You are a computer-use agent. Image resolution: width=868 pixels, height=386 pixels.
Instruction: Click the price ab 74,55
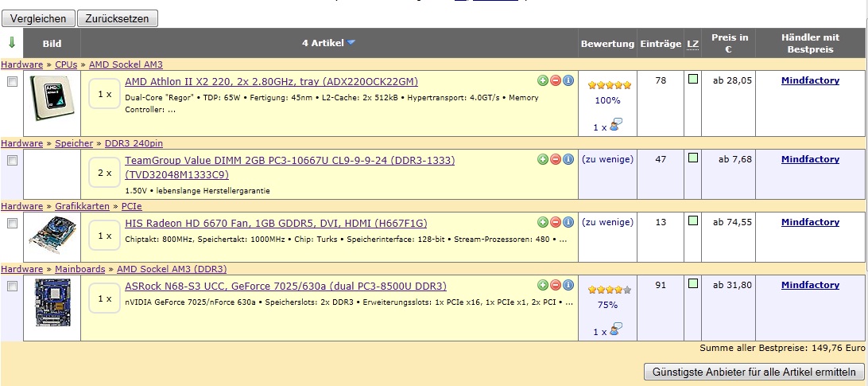pyautogui.click(x=732, y=222)
